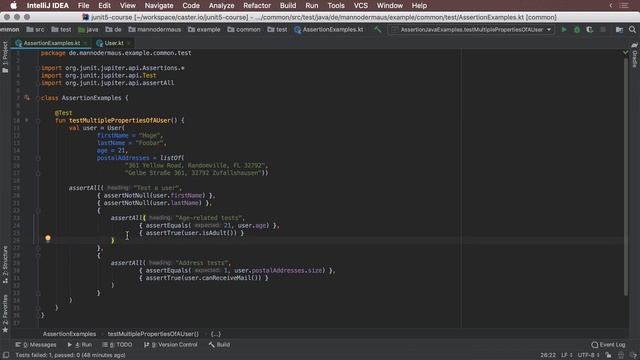Run with coverage icon in toolbar
Image resolution: width=640 pixels, height=360 pixels.
point(589,30)
